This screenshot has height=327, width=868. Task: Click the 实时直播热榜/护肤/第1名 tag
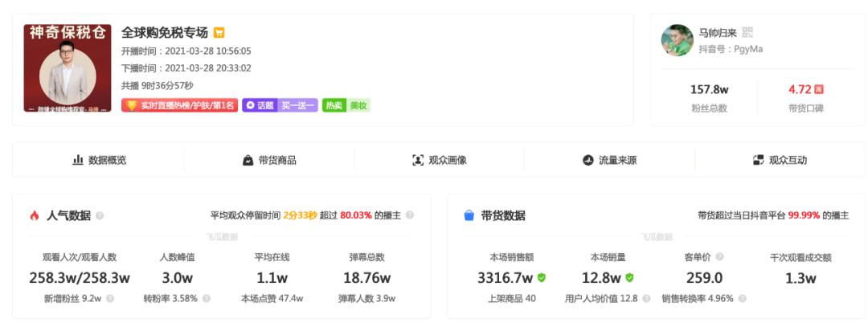180,105
